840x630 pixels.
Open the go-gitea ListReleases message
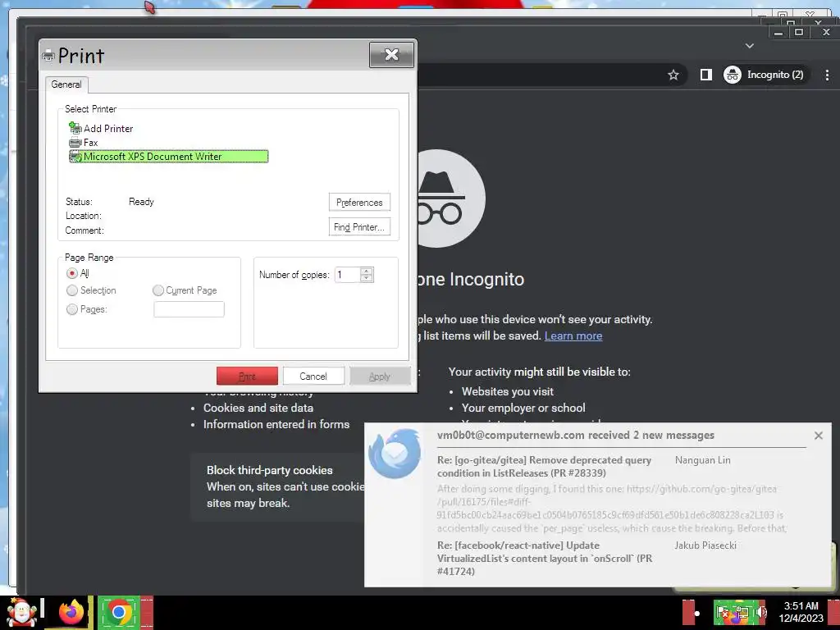545,467
